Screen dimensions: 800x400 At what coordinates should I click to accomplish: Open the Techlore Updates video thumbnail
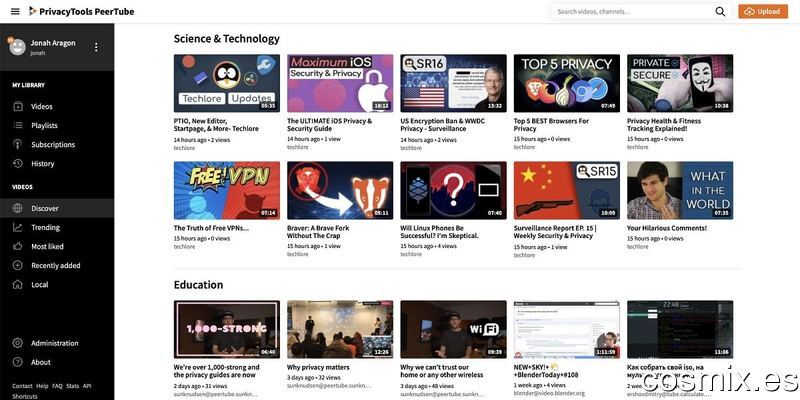pos(227,83)
